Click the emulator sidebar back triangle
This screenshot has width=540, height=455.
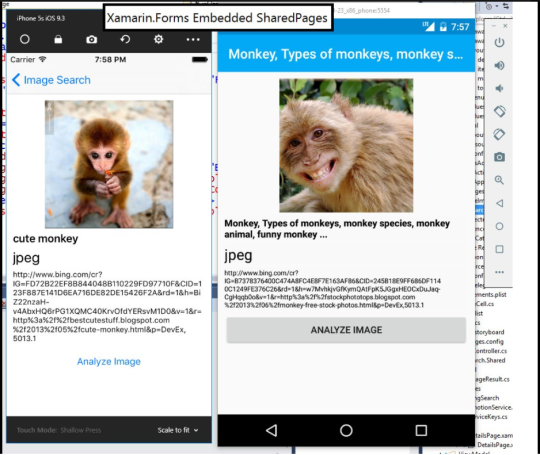click(499, 203)
